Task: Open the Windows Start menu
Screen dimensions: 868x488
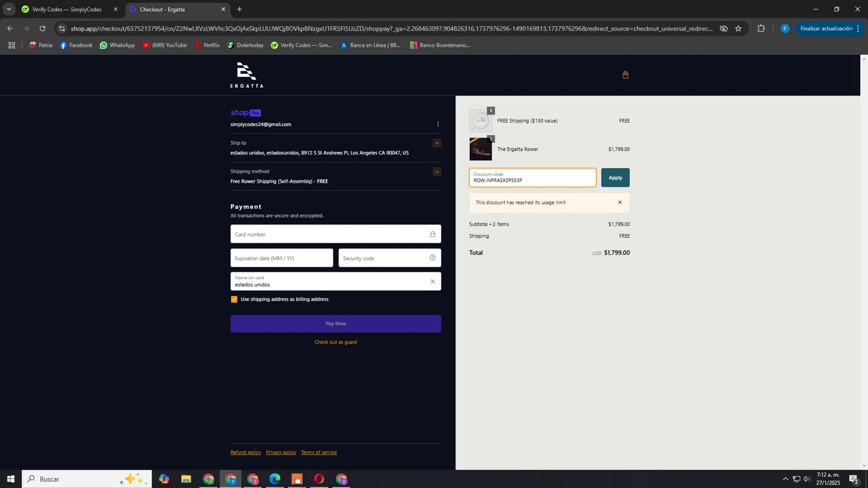Action: pyautogui.click(x=10, y=479)
